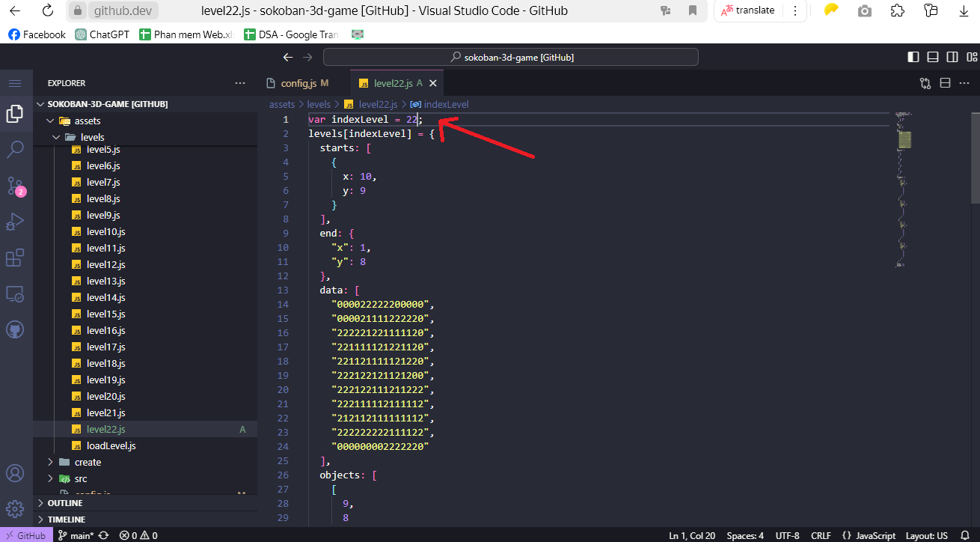The height and width of the screenshot is (542, 980).
Task: Click levels in the breadcrumb path
Action: (x=319, y=104)
